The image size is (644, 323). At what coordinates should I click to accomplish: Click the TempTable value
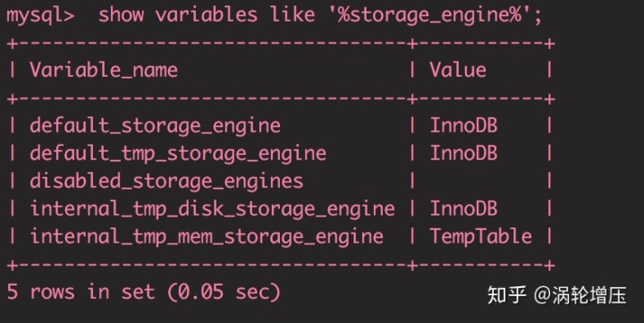481,237
